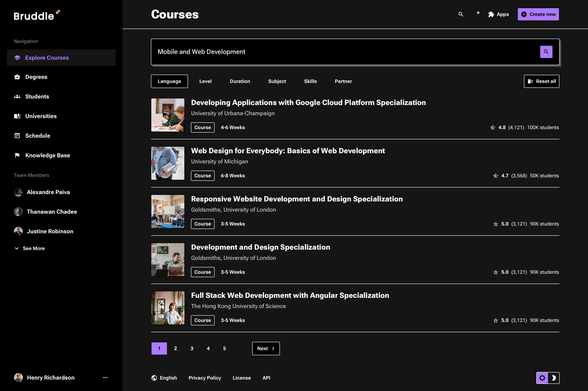Open the Partner filter
588x391 pixels.
pyautogui.click(x=343, y=81)
